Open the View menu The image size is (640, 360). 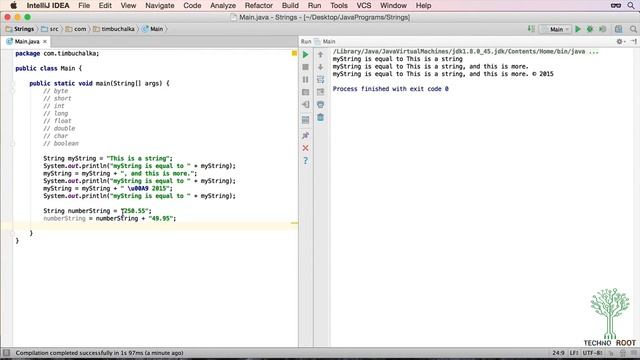click(128, 6)
